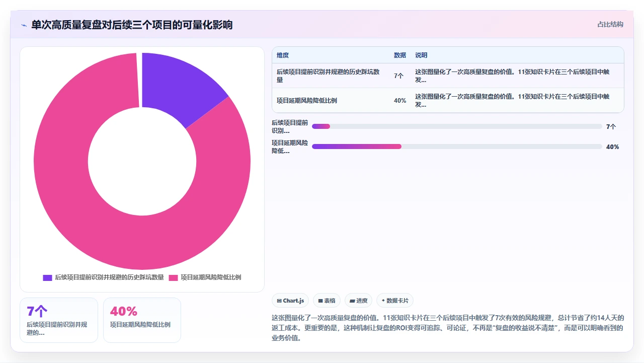Click the 7个 value in the table

coord(398,76)
